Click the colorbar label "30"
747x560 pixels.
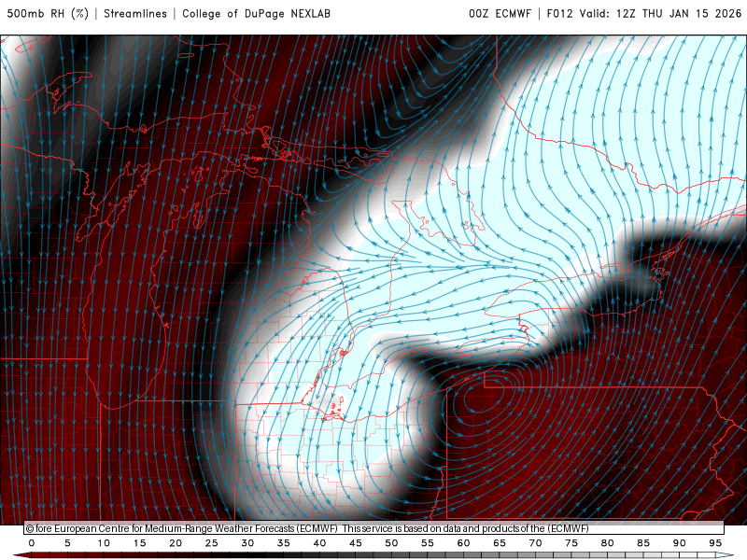point(247,543)
